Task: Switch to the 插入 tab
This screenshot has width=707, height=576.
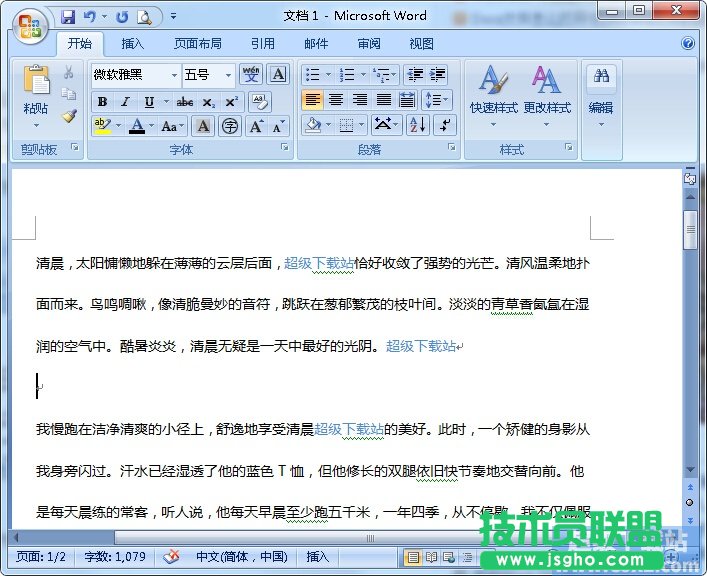Action: click(x=132, y=44)
